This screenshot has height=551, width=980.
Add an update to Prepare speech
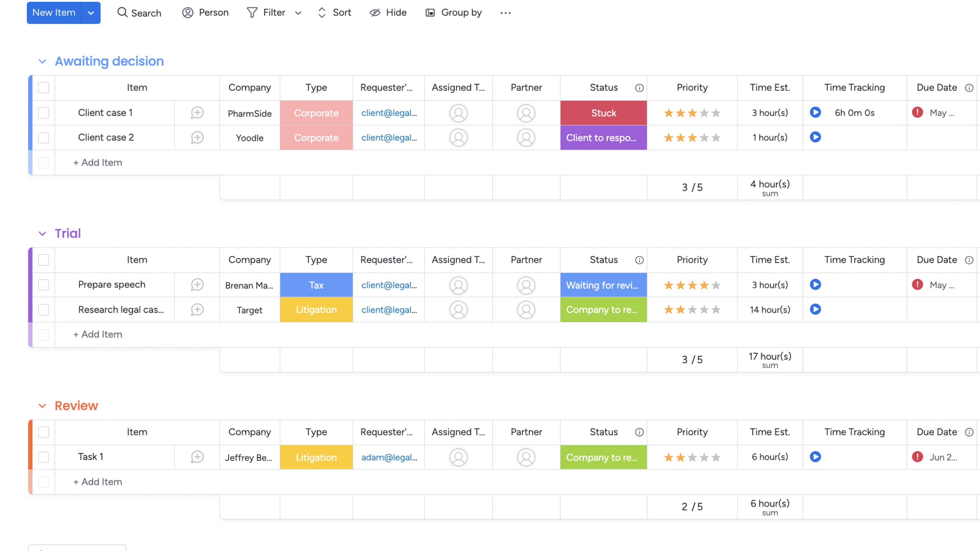point(197,284)
